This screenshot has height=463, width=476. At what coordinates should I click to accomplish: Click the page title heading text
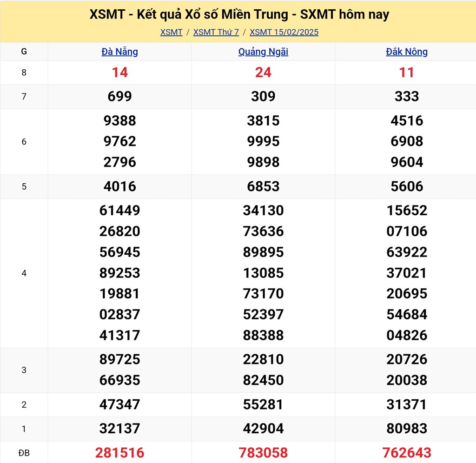click(239, 14)
